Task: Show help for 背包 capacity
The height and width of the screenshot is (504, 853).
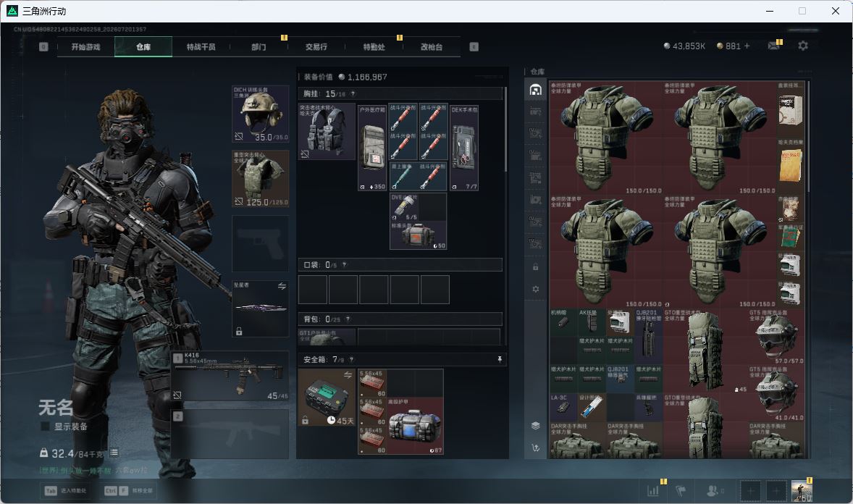Action: [348, 319]
